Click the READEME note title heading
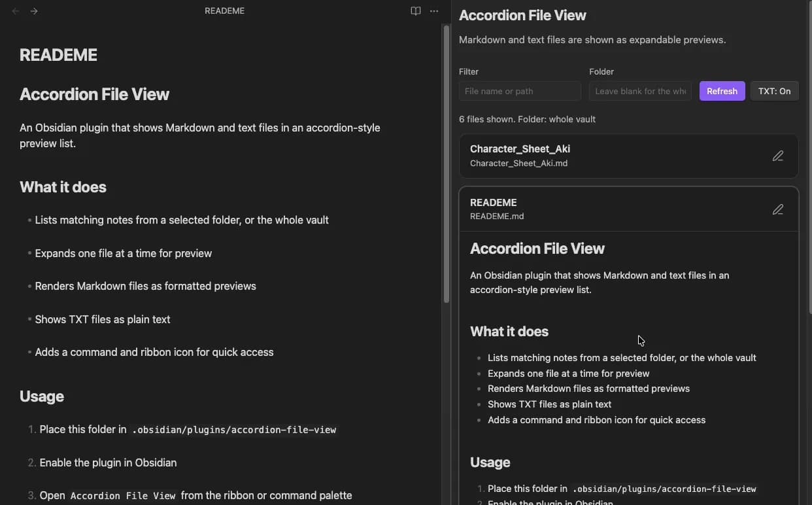 click(x=58, y=55)
